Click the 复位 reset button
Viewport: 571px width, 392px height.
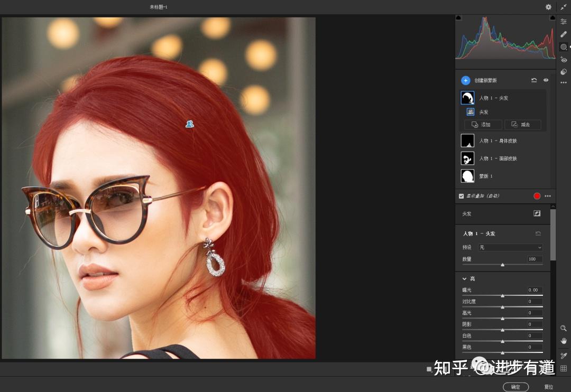coord(548,387)
